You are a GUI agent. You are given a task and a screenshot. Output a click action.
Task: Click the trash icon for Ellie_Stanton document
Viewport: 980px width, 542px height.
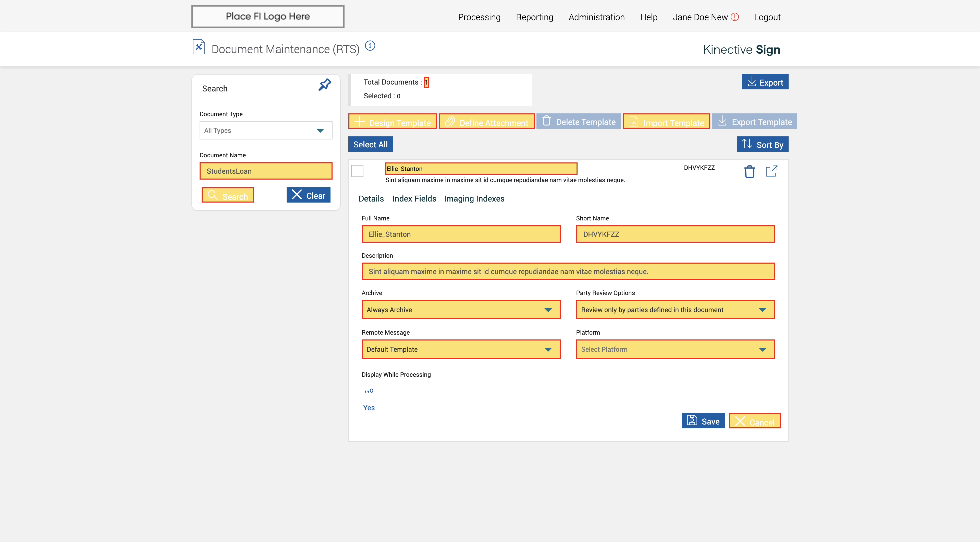749,172
